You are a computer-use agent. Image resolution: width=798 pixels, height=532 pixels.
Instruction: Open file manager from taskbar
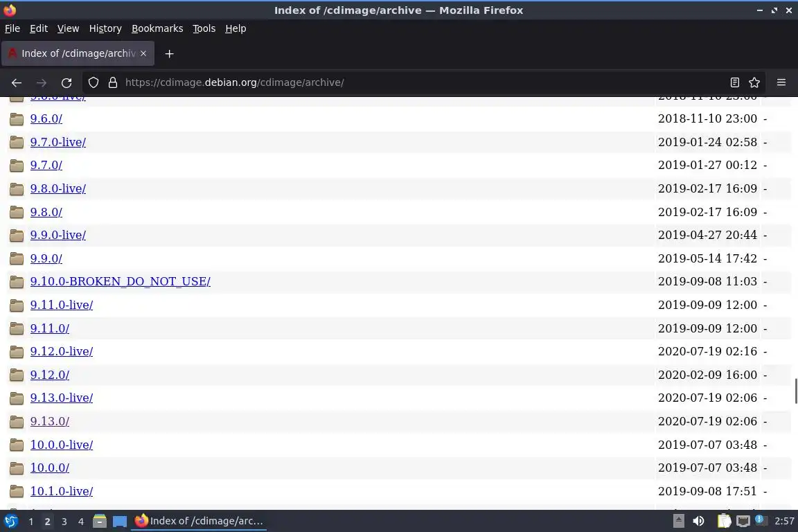coord(99,521)
